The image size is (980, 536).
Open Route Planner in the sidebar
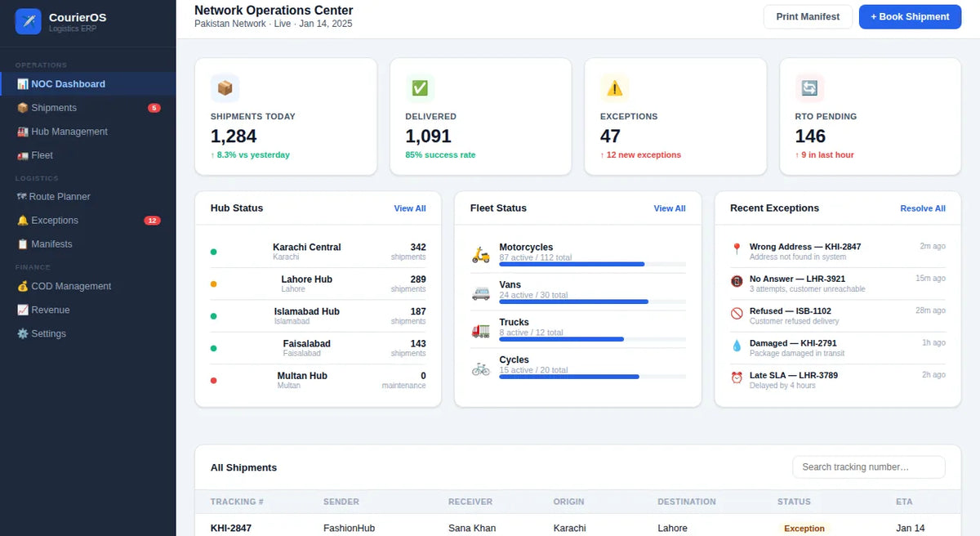(88, 197)
